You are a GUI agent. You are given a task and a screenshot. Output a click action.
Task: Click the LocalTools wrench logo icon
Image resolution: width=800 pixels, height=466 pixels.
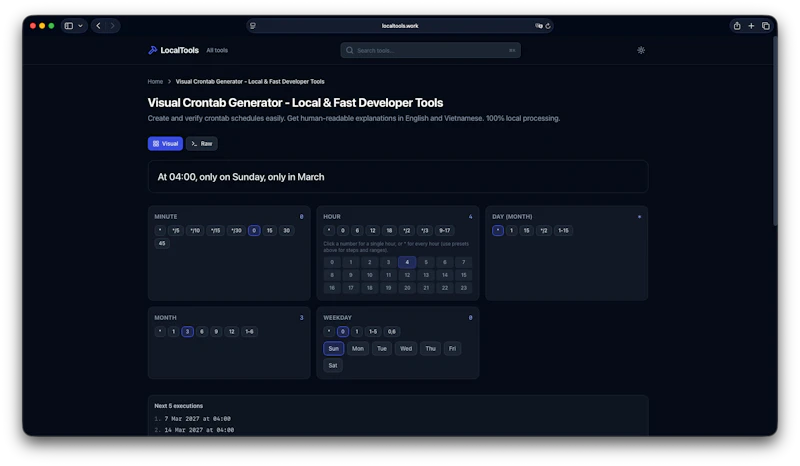point(152,50)
